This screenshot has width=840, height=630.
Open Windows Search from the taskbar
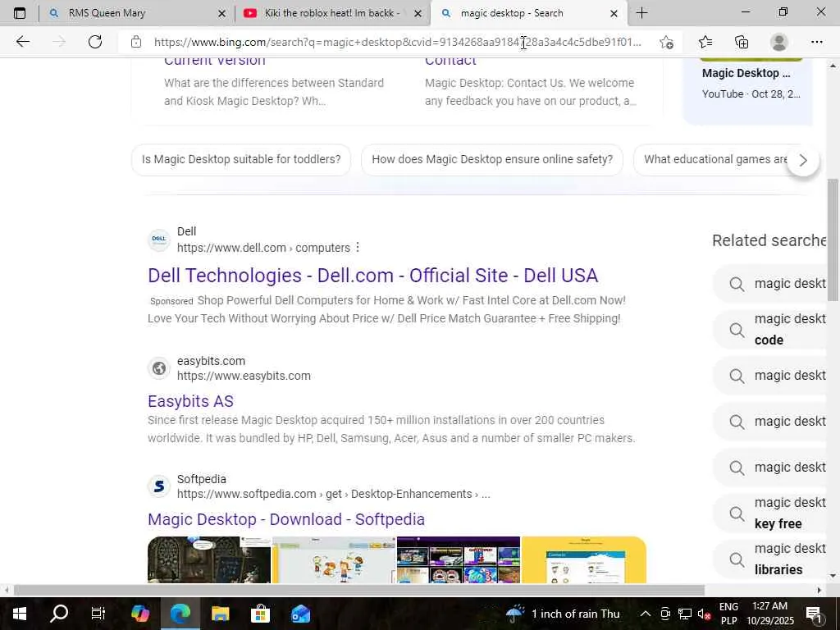tap(59, 614)
